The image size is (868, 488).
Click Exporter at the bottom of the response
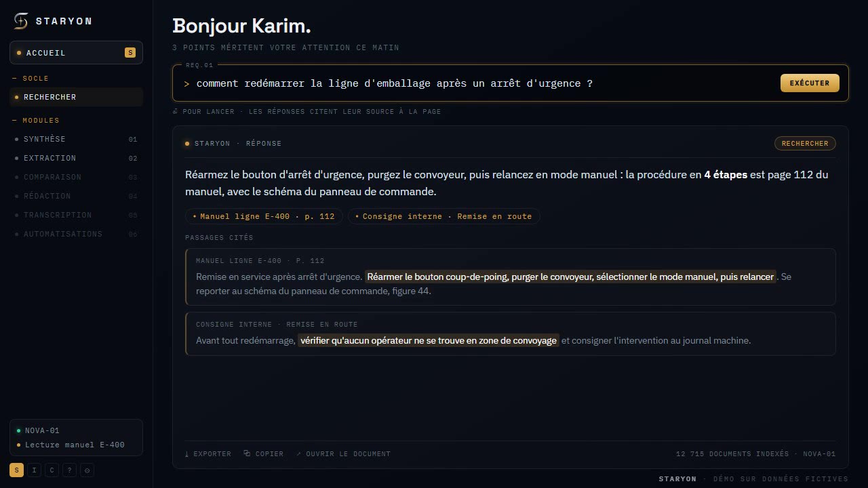(x=208, y=453)
